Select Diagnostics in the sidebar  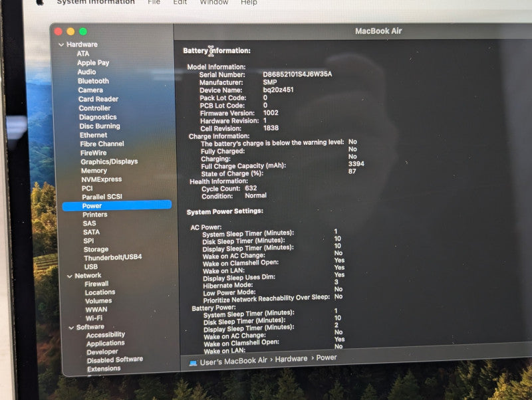click(x=98, y=118)
